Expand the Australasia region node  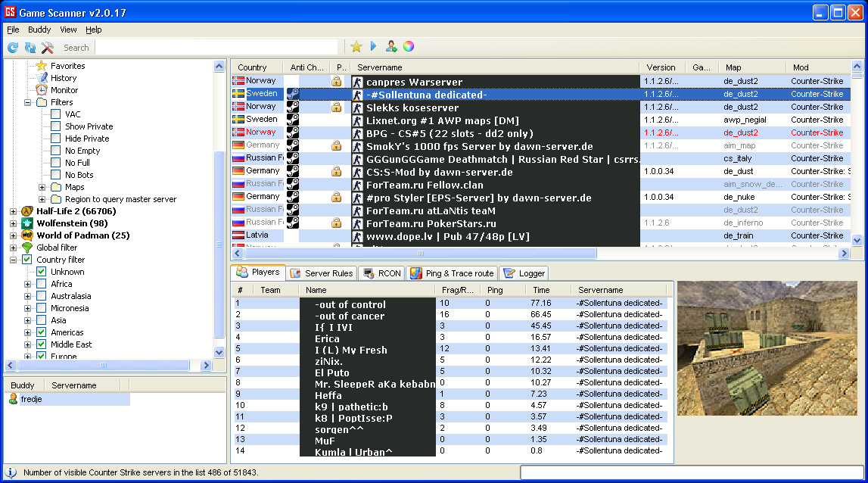(x=28, y=296)
